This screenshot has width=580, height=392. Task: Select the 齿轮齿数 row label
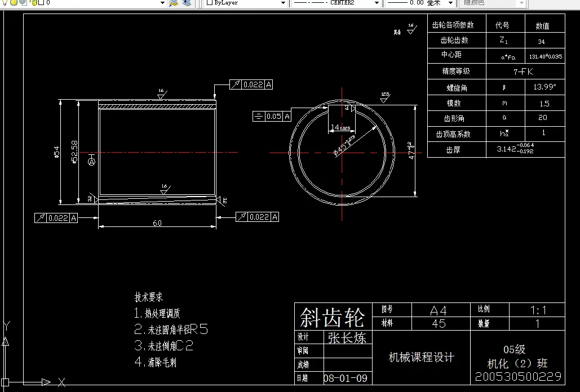tap(454, 41)
